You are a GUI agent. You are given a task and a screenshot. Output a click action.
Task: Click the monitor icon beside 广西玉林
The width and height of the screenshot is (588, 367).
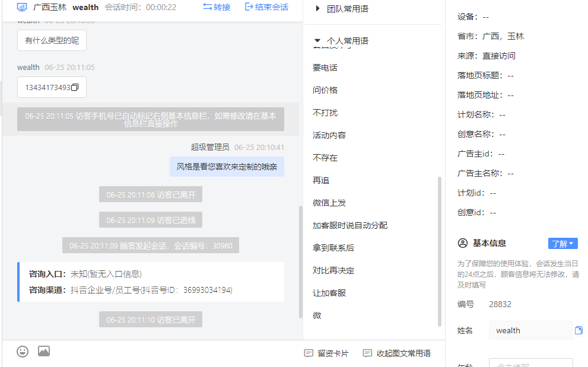coord(22,7)
